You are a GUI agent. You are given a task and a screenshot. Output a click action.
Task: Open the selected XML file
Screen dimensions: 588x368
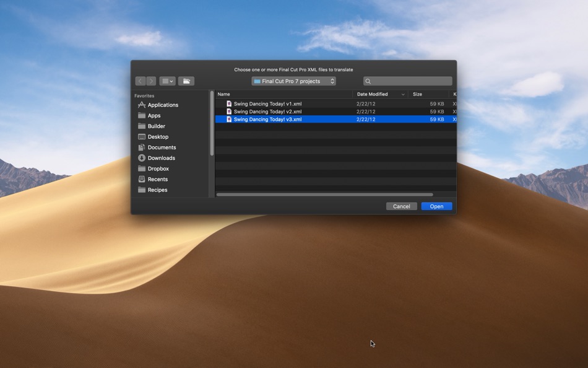click(x=436, y=206)
